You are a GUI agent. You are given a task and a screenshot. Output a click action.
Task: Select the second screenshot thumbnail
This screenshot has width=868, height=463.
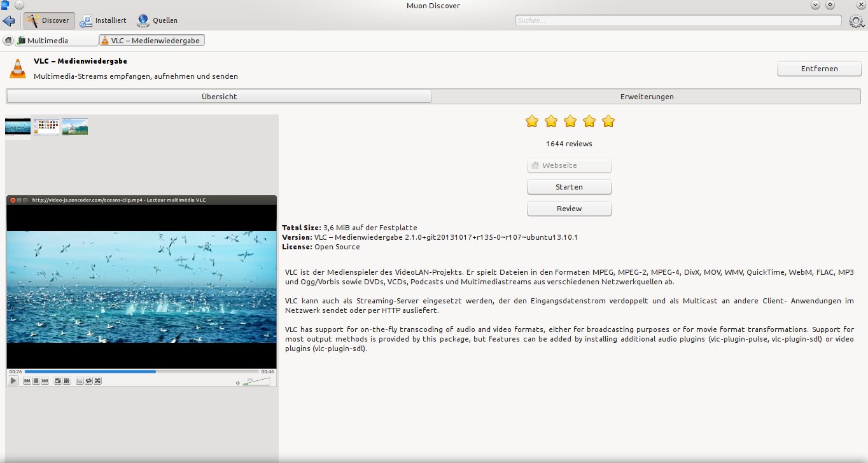pos(46,127)
